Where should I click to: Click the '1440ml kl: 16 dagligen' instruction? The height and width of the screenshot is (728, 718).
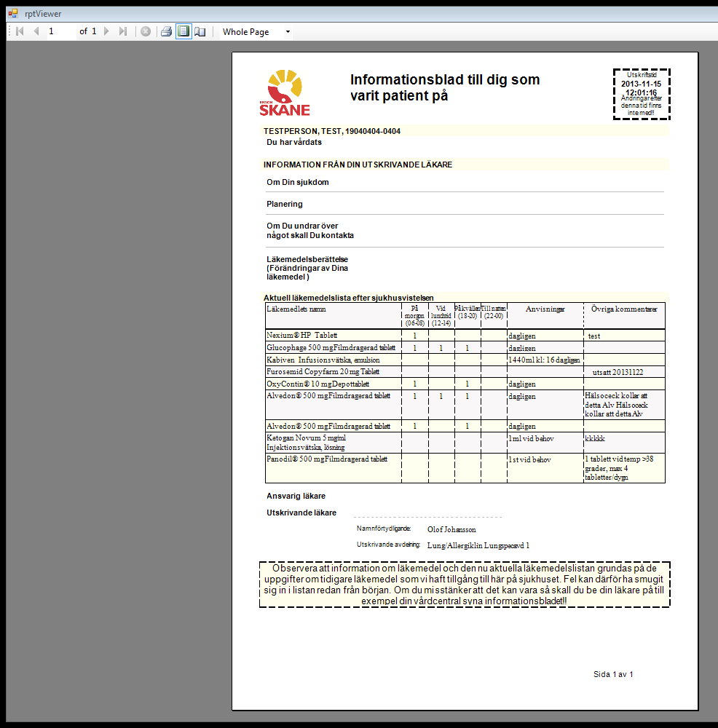point(544,360)
